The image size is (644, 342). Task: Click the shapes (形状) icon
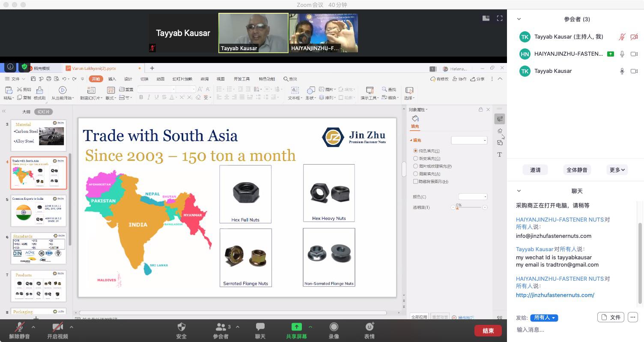pos(311,90)
